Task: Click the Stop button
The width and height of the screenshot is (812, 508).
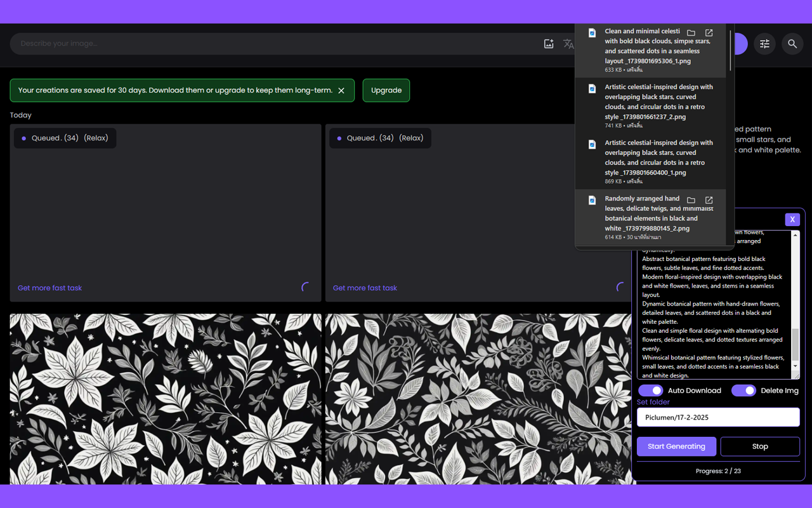Action: point(759,446)
